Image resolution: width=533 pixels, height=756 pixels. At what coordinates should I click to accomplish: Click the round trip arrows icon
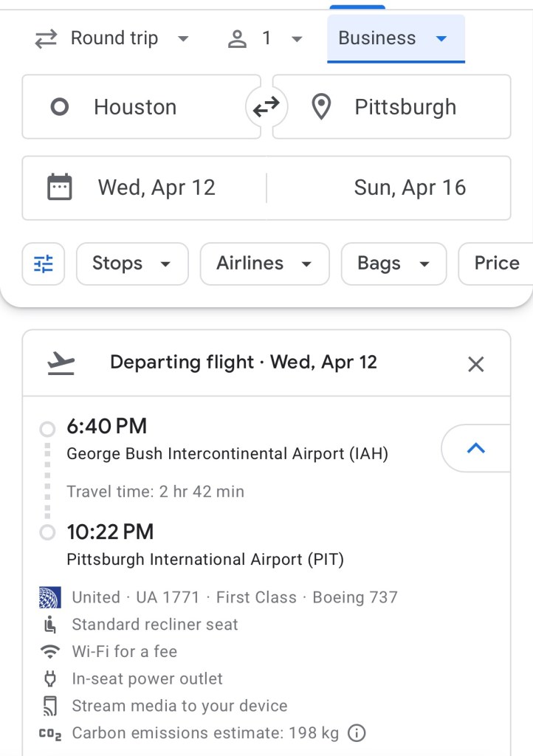46,39
